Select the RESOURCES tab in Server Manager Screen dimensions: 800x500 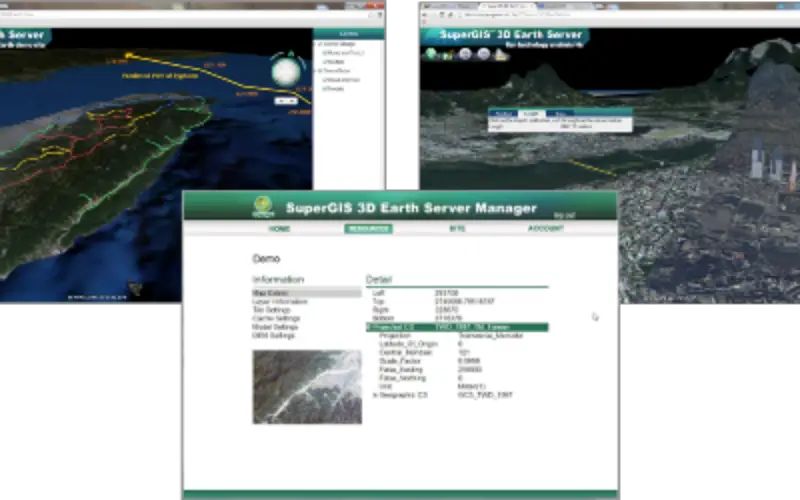click(x=368, y=229)
